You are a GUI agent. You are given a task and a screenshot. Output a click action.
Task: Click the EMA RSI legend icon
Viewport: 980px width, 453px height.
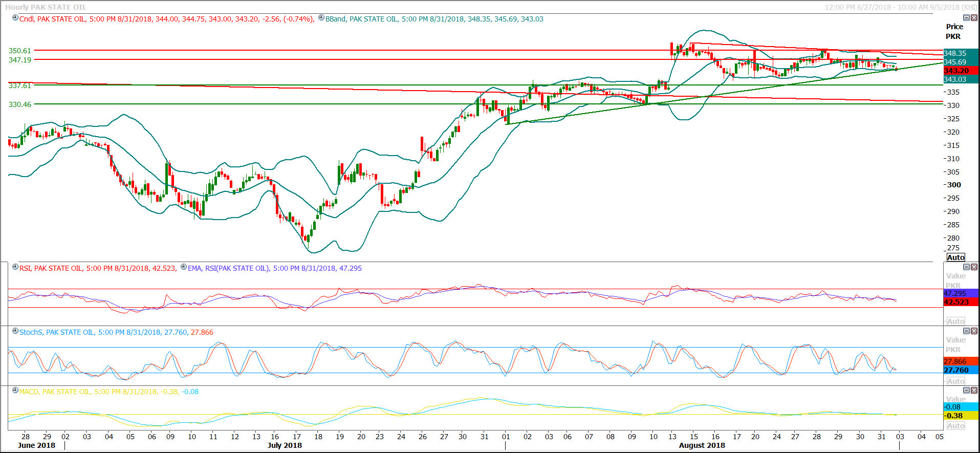point(184,267)
